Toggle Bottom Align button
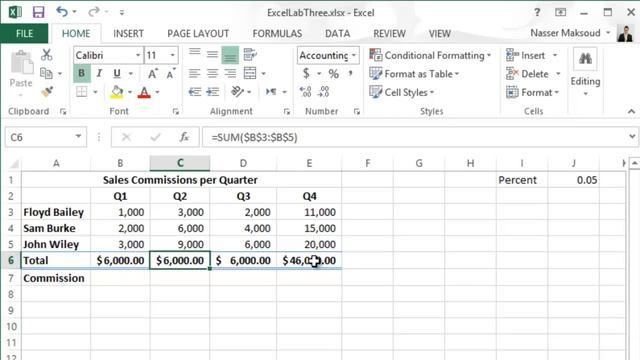The height and width of the screenshot is (360, 640). pyautogui.click(x=230, y=55)
